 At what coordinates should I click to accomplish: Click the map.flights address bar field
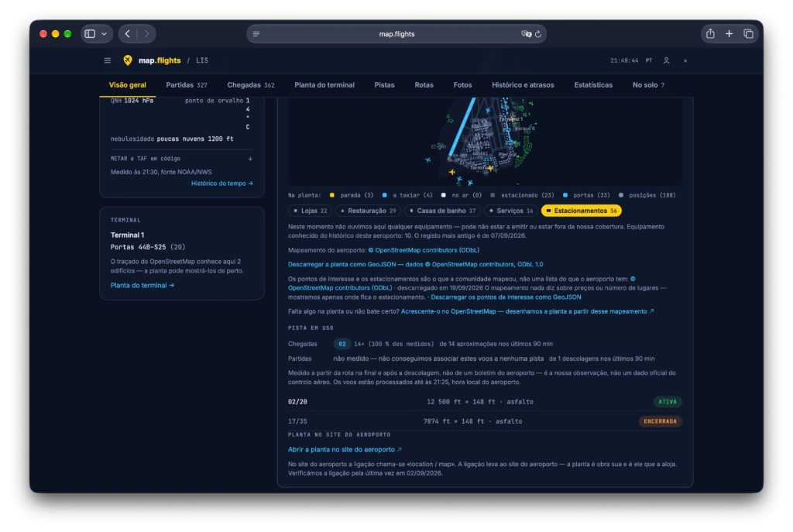396,34
